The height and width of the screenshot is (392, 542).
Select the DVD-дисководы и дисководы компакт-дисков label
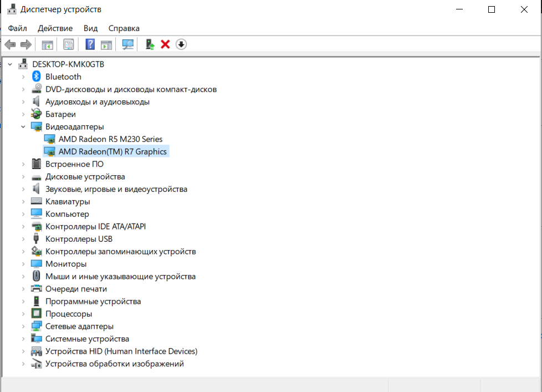[x=131, y=89]
